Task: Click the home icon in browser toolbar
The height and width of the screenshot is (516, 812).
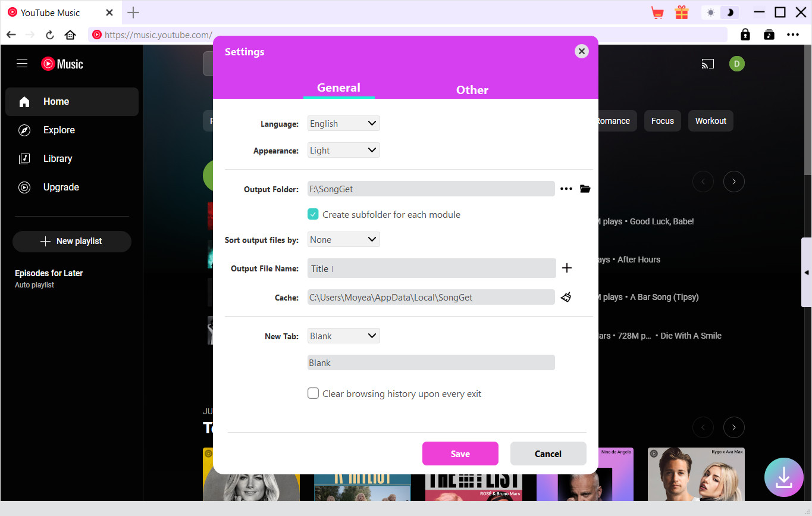Action: 70,35
